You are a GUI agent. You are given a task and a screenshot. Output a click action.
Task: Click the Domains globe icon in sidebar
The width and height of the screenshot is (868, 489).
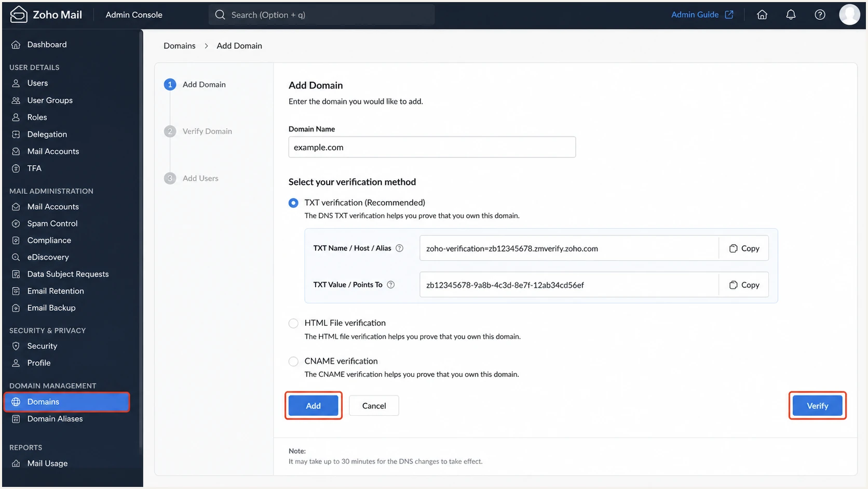click(x=16, y=402)
